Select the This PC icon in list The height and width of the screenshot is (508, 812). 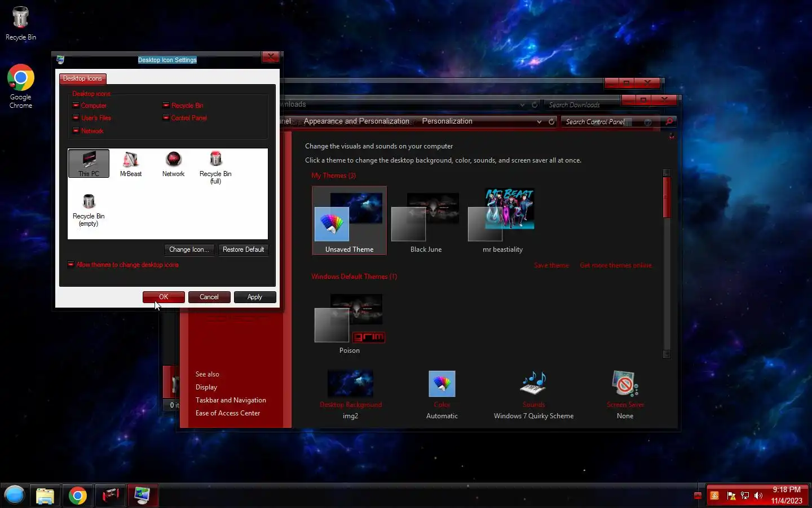point(89,164)
